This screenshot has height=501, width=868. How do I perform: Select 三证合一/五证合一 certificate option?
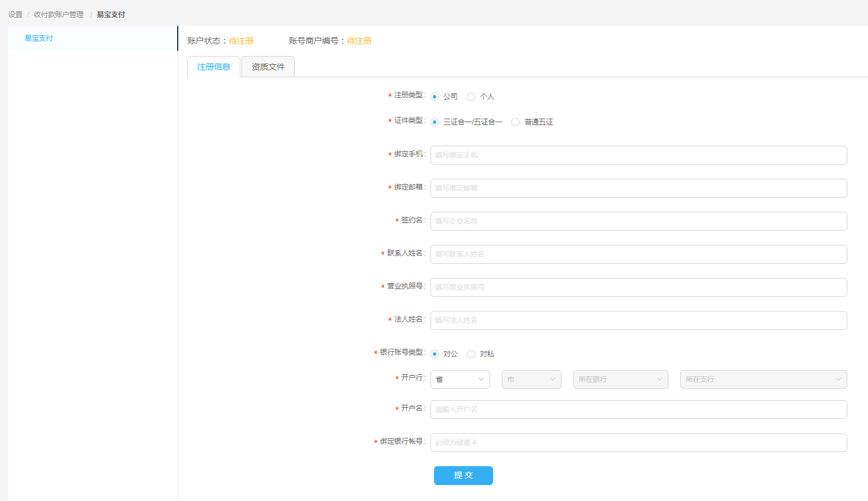[435, 122]
